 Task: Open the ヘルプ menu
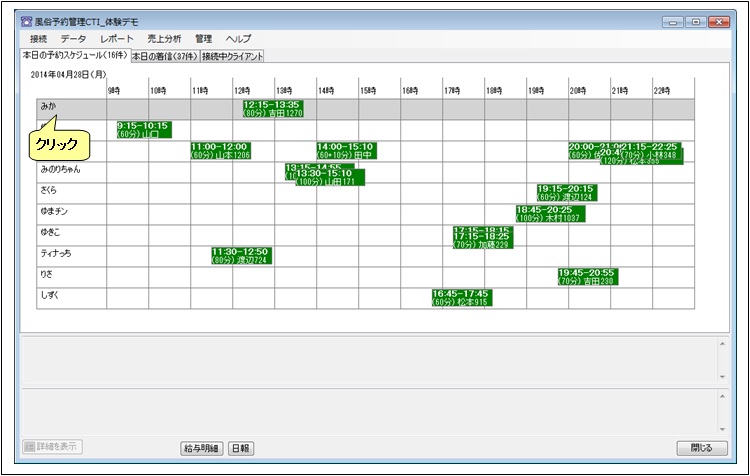point(238,38)
